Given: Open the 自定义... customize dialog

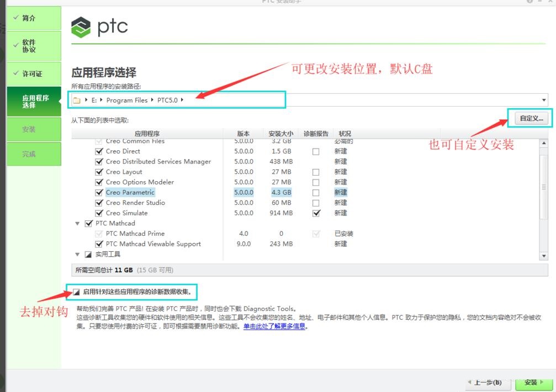Looking at the screenshot, I should 531,118.
